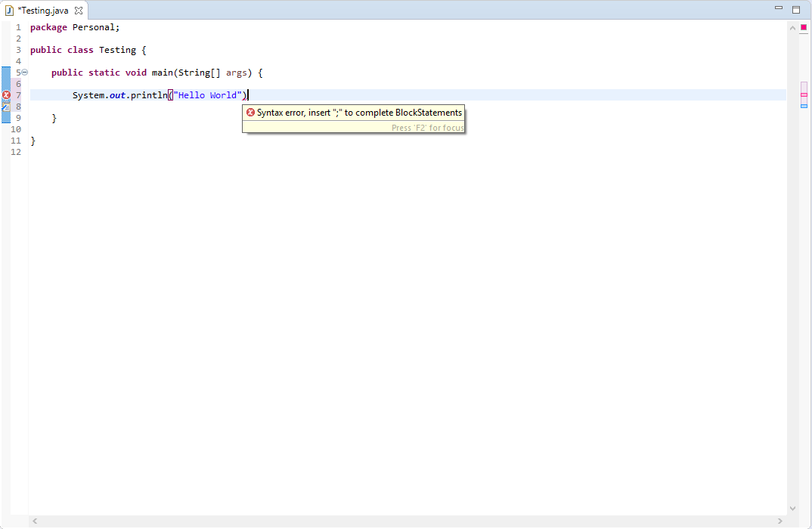The width and height of the screenshot is (812, 529).
Task: Click the Java file icon on the Testing.java tab
Action: point(8,11)
